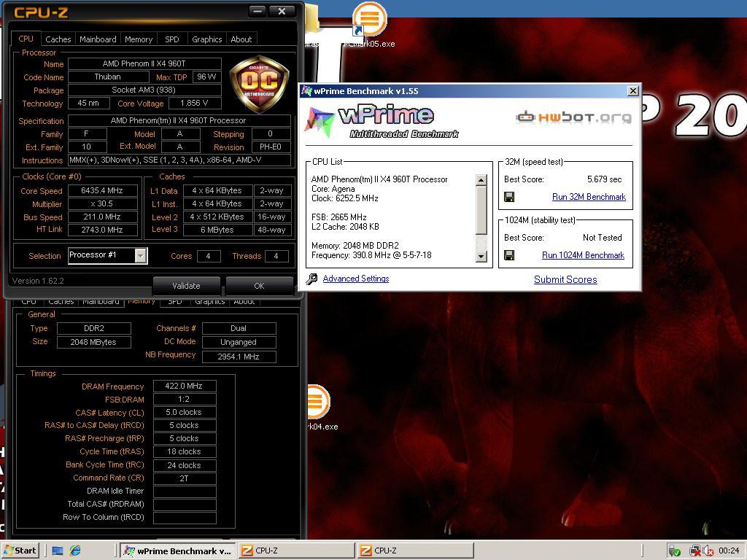Go to the About tab in CPU-Z
The image size is (747, 560).
241,39
